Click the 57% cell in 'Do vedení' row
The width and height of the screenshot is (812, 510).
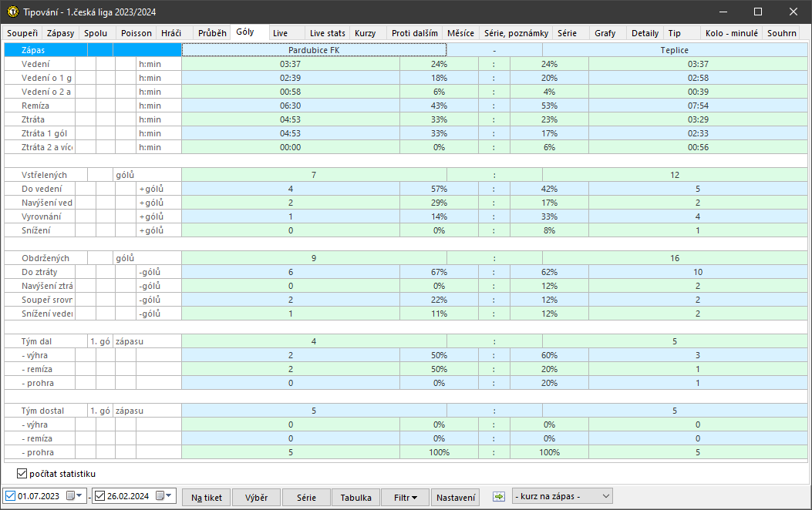click(439, 189)
